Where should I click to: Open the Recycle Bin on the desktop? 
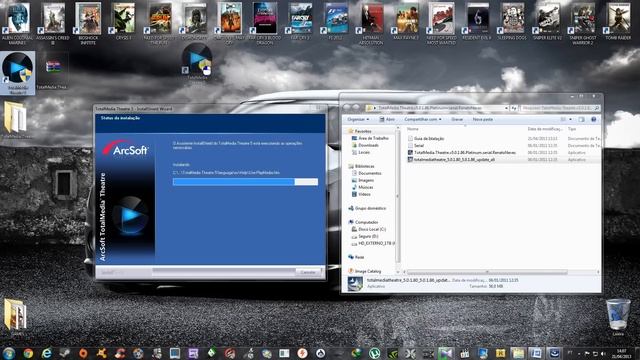pos(618,317)
